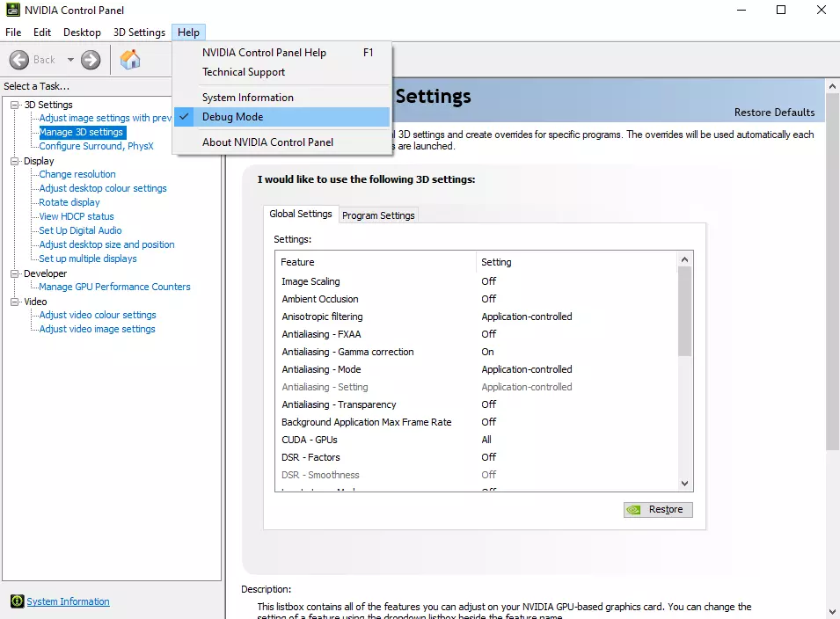This screenshot has height=619, width=840.
Task: Select the Anisotropic filtering row
Action: [476, 317]
